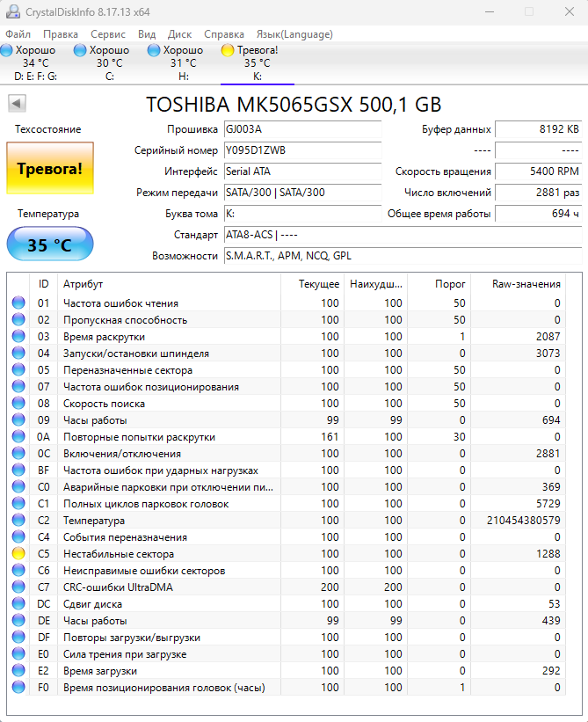Click the power-on count field 2881 раз
588x722 pixels.
pos(538,193)
